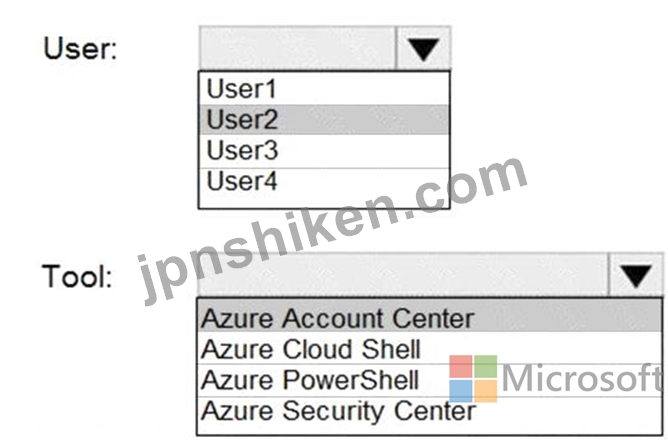This screenshot has width=668, height=448.
Task: Select User1 from the list
Action: point(324,89)
